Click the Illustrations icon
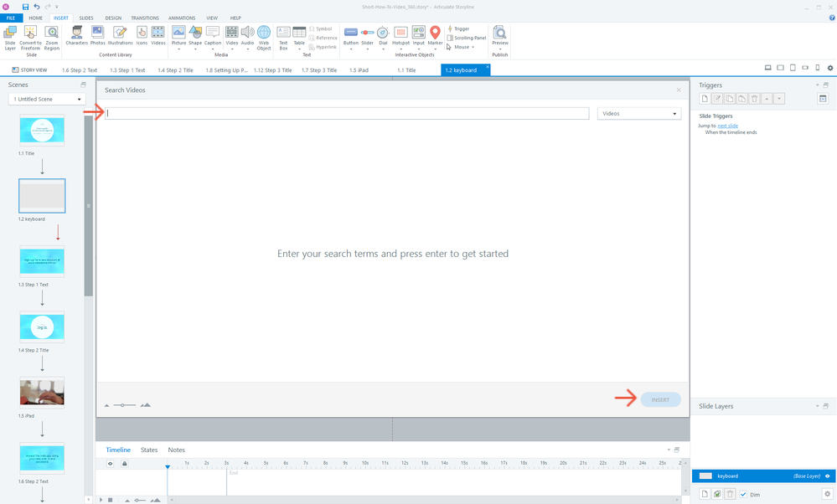The image size is (837, 504). (x=120, y=35)
